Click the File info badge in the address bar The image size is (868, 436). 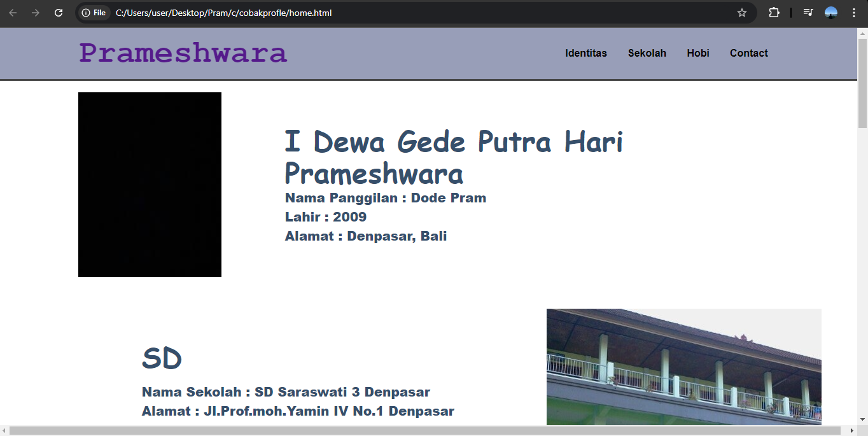(x=94, y=12)
